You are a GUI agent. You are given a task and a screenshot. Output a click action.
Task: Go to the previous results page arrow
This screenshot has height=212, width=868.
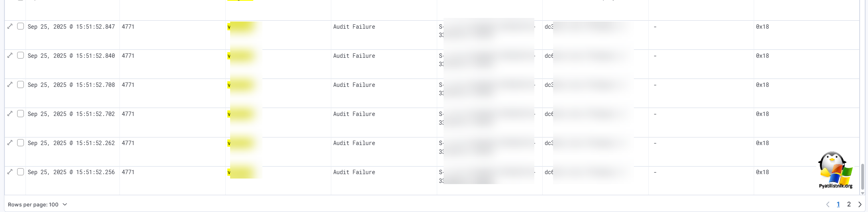click(828, 204)
